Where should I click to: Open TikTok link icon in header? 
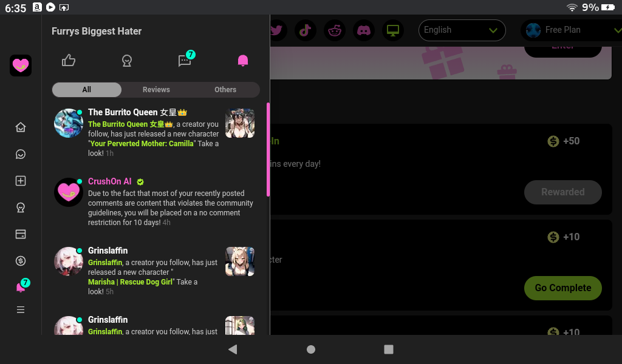tap(305, 30)
